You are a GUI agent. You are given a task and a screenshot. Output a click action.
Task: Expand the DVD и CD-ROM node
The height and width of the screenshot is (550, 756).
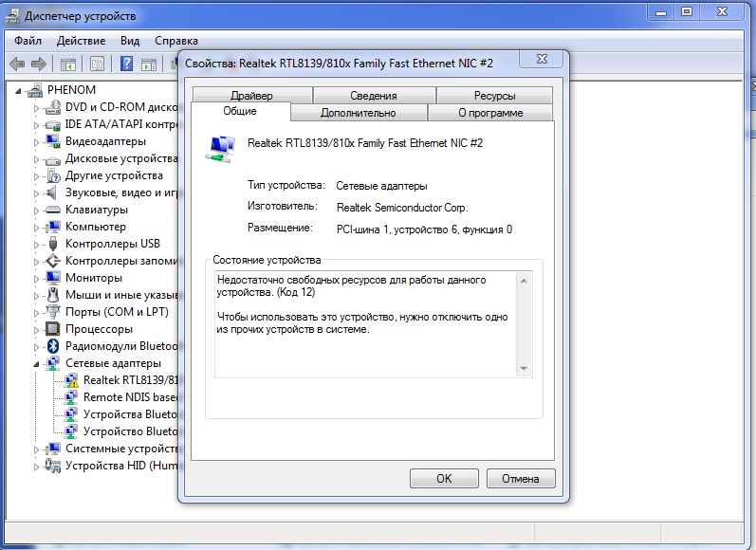pyautogui.click(x=36, y=108)
